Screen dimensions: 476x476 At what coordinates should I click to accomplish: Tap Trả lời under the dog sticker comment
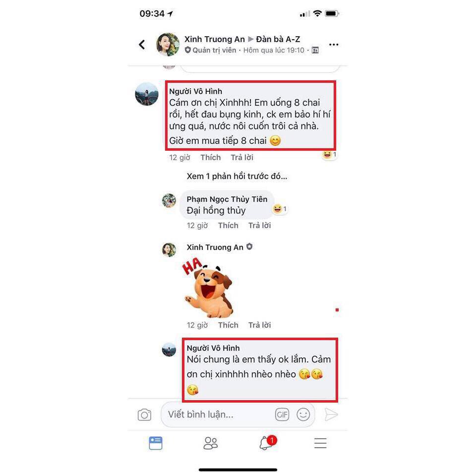pyautogui.click(x=259, y=325)
